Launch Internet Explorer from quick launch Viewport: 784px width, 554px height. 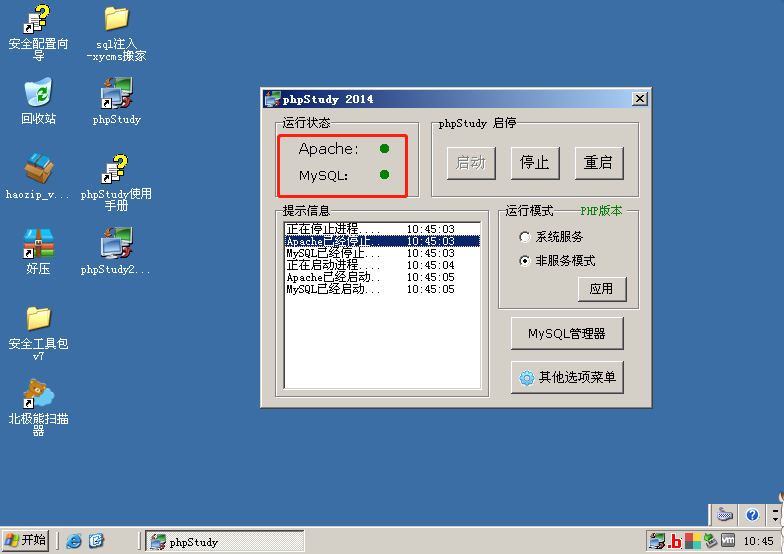(x=74, y=540)
